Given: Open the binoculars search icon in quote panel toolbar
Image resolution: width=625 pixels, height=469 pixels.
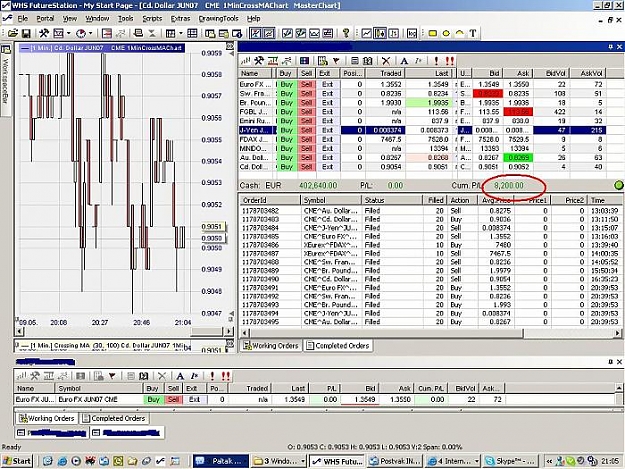Looking at the screenshot, I should pos(368,61).
